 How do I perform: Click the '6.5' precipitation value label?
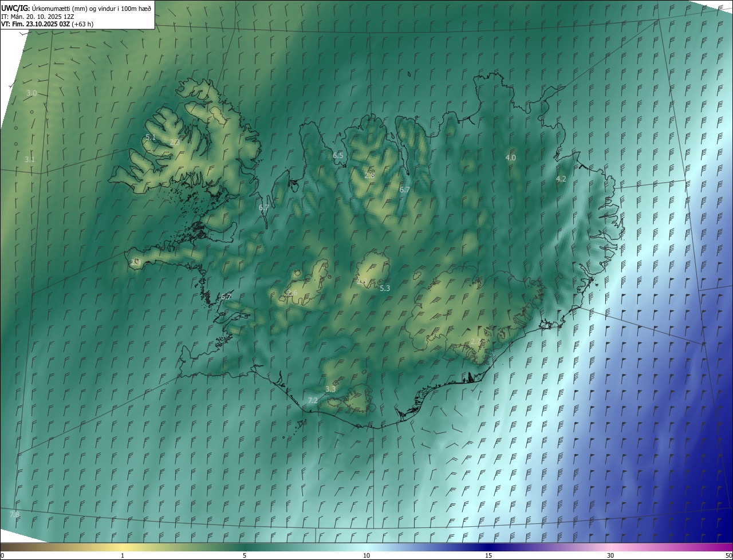click(338, 155)
